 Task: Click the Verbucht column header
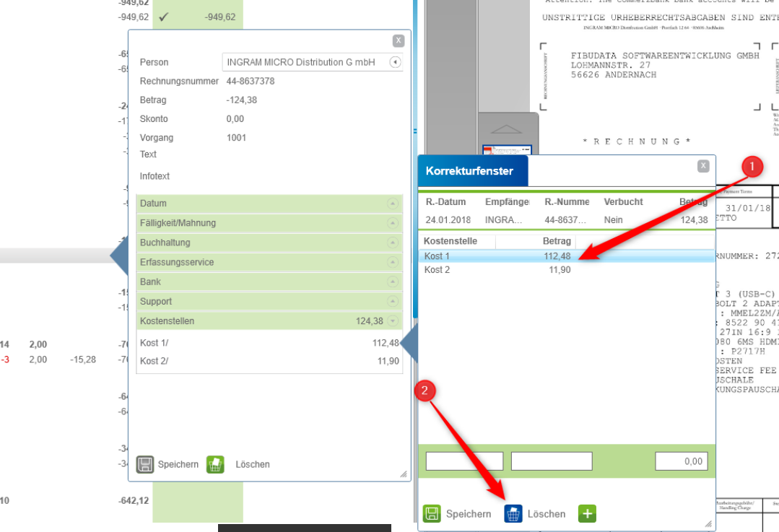[x=624, y=201]
